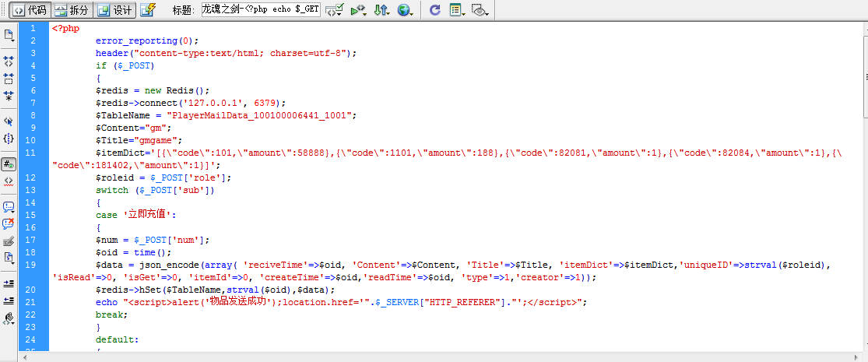Click the Apply Comment speech-bubble icon

(9, 207)
